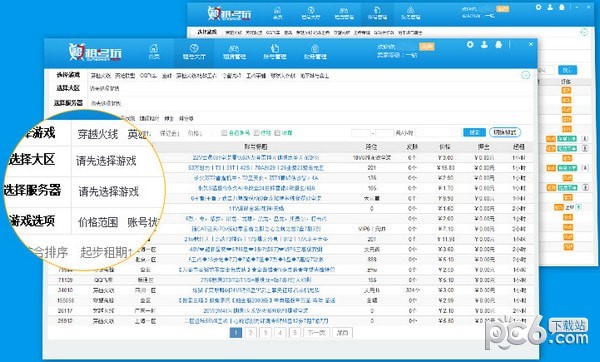Click the minimum price input box

pyautogui.click(x=360, y=133)
